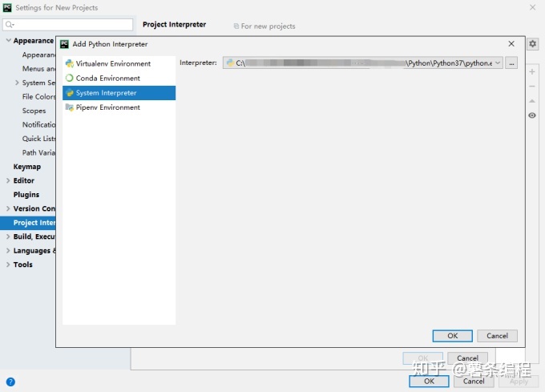Confirm Add Python Interpreter with OK
This screenshot has height=392, width=545.
[x=452, y=336]
